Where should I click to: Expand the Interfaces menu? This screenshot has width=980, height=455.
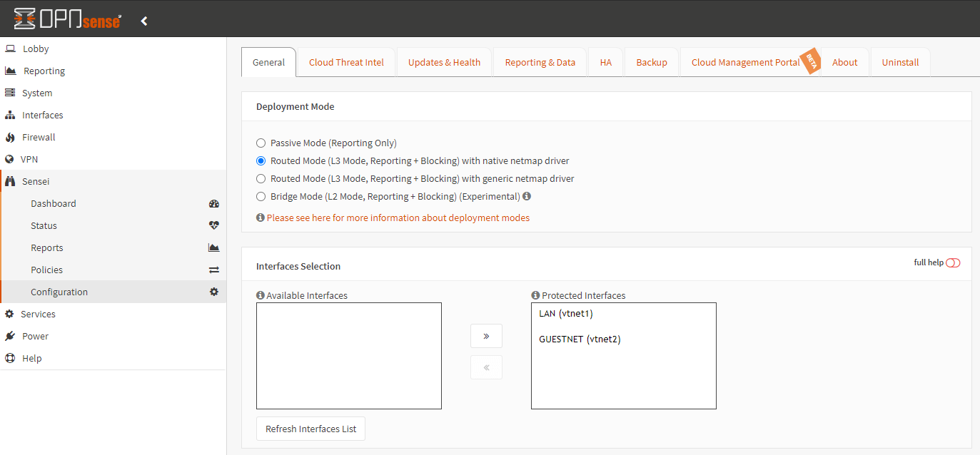pyautogui.click(x=43, y=115)
